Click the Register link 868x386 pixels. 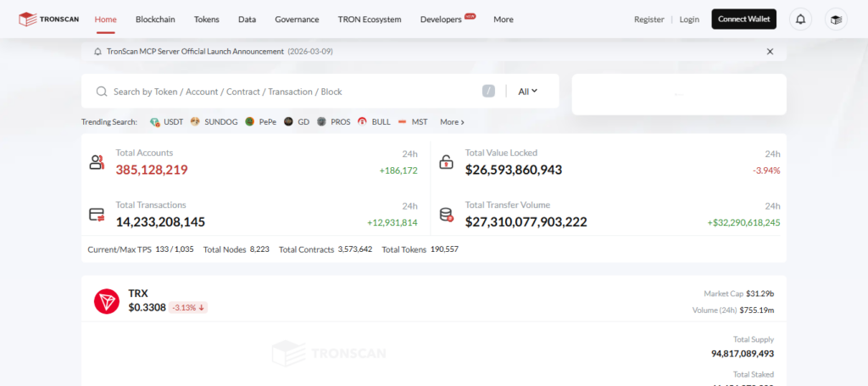[648, 20]
